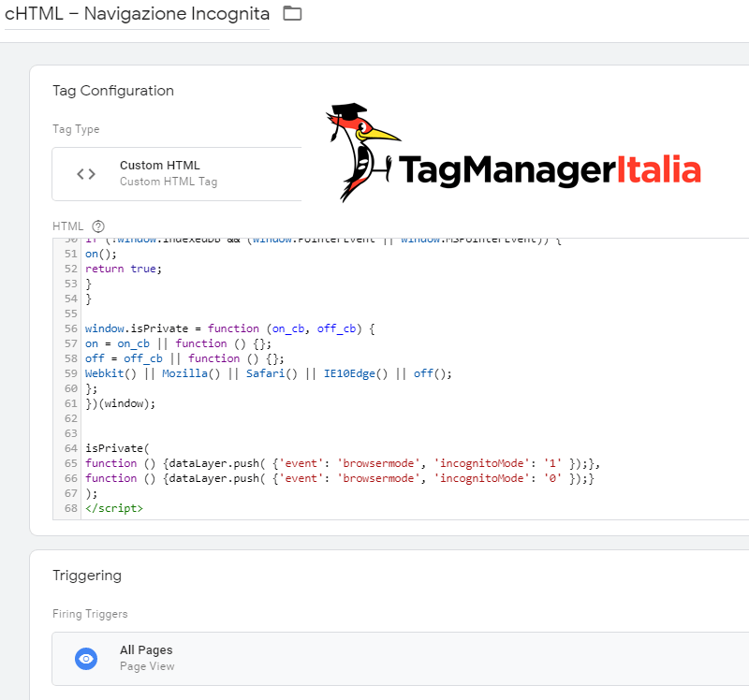Click closing </script> tag on line 68
Viewport: 749px width, 700px height.
(x=114, y=508)
